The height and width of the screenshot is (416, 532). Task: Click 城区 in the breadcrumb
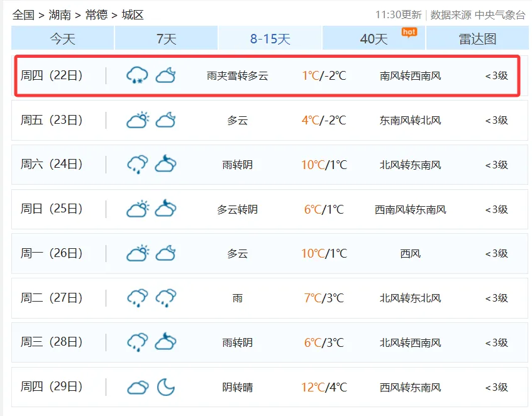coord(133,15)
